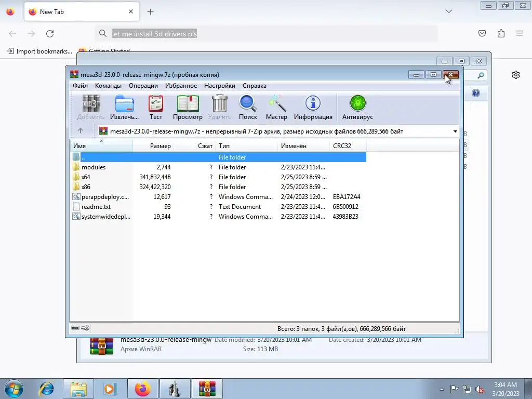Open Firefox list all tabs chevron
The width and height of the screenshot is (532, 399).
[x=448, y=11]
